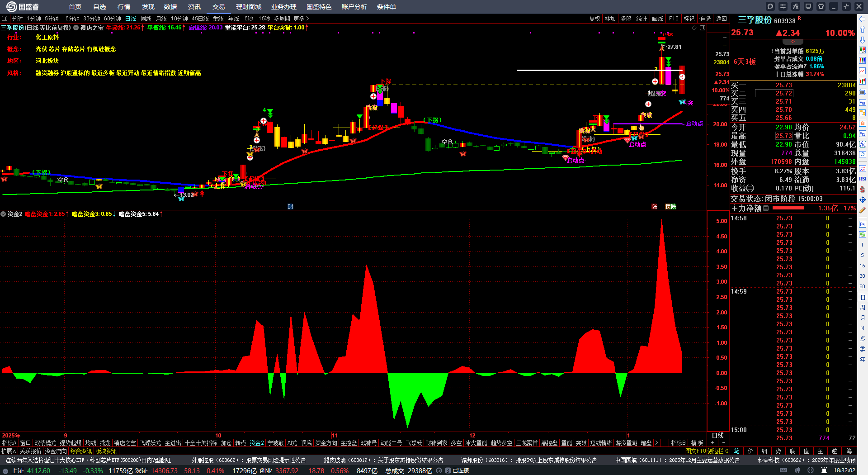Switch sidebar period to 日
The width and height of the screenshot is (868, 475).
coord(863,297)
